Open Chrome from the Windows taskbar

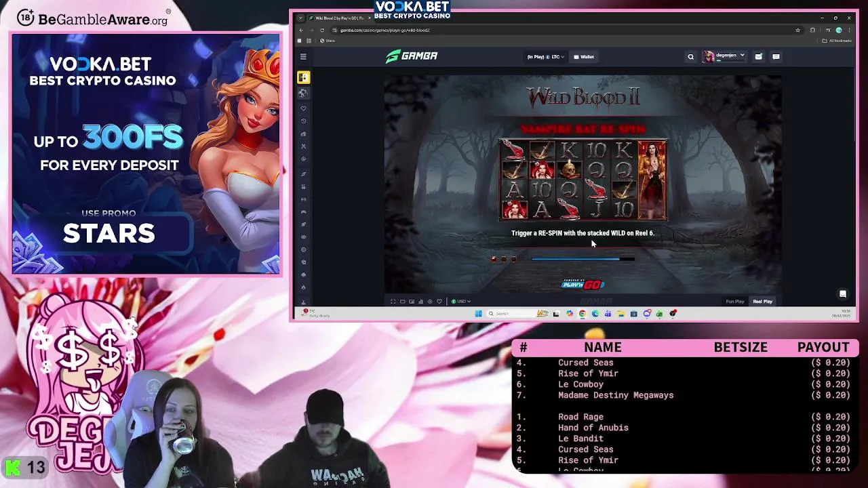coord(583,314)
